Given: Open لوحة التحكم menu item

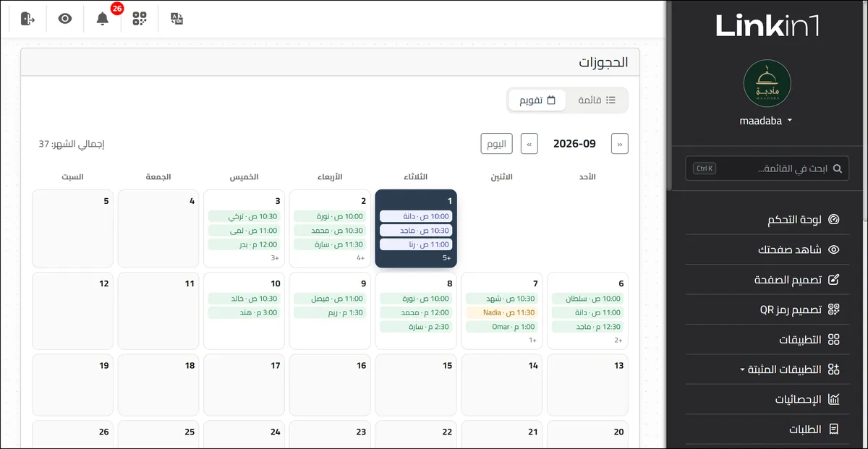Looking at the screenshot, I should 767,220.
